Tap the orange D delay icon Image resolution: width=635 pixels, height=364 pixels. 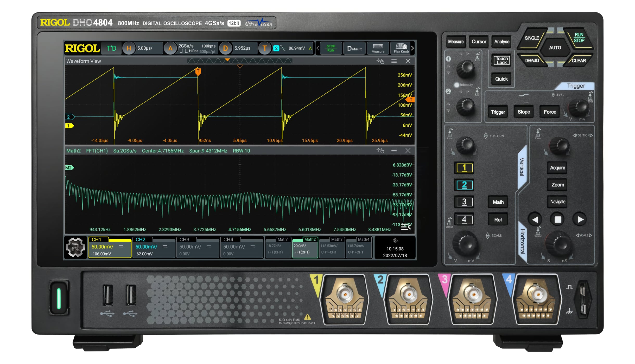(x=225, y=48)
